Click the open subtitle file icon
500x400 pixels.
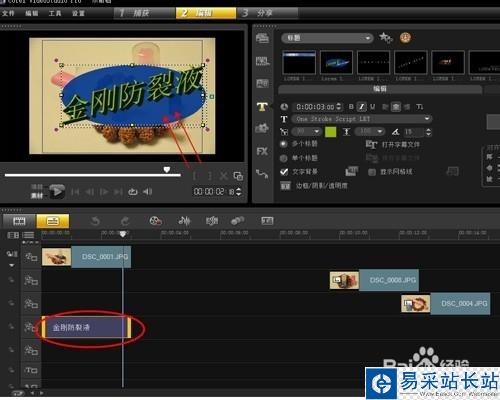pyautogui.click(x=371, y=144)
